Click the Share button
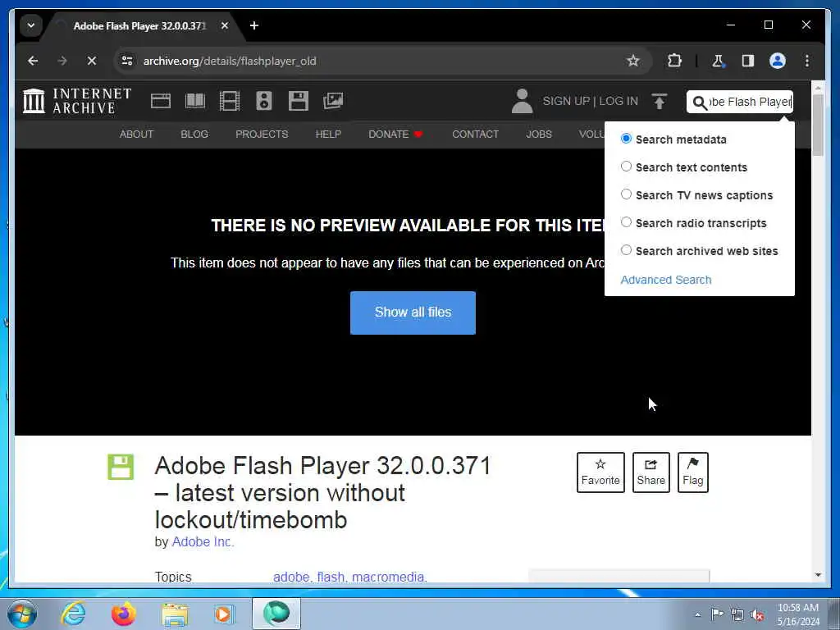Viewport: 840px width, 630px height. pyautogui.click(x=651, y=472)
